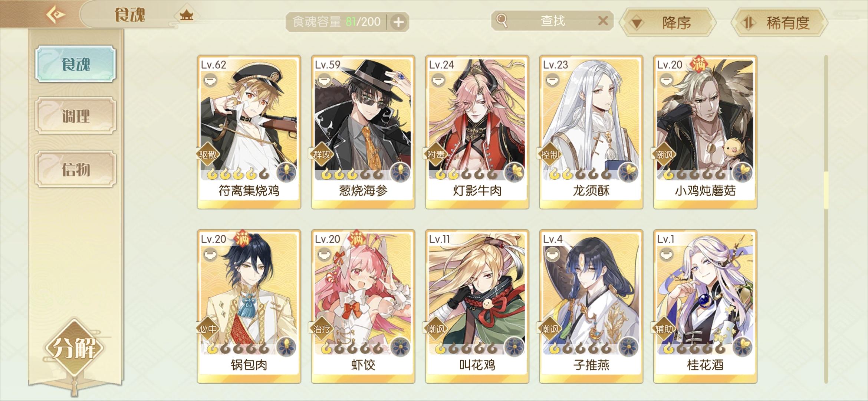The image size is (868, 401).
Task: Tap the star rating row on 虾饺
Action: point(351,348)
